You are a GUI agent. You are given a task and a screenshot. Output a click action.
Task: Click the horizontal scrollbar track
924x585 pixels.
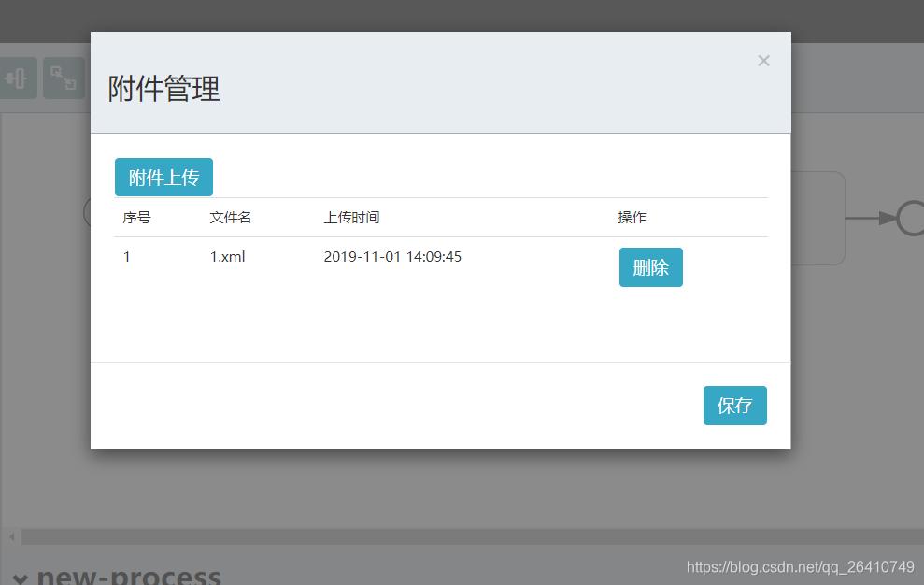pos(473,536)
